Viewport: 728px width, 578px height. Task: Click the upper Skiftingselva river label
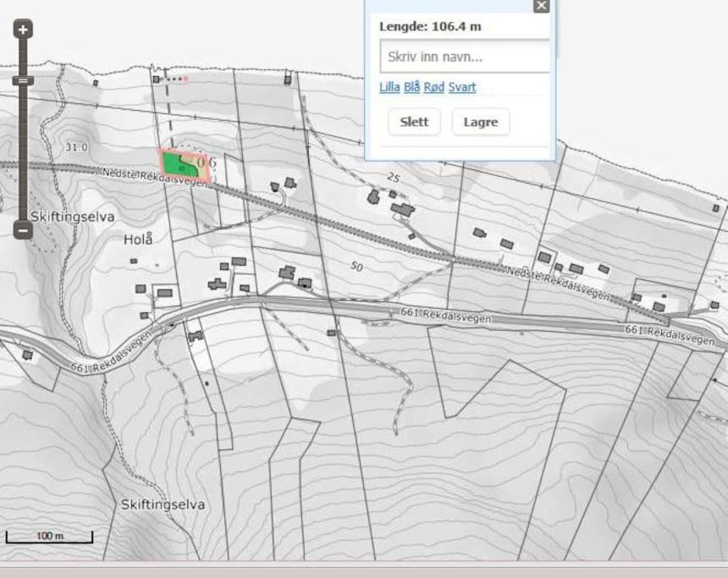[x=73, y=217]
